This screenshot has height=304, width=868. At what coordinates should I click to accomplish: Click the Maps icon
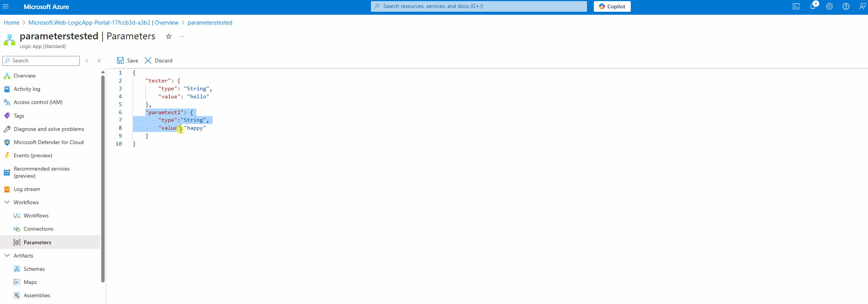click(17, 282)
